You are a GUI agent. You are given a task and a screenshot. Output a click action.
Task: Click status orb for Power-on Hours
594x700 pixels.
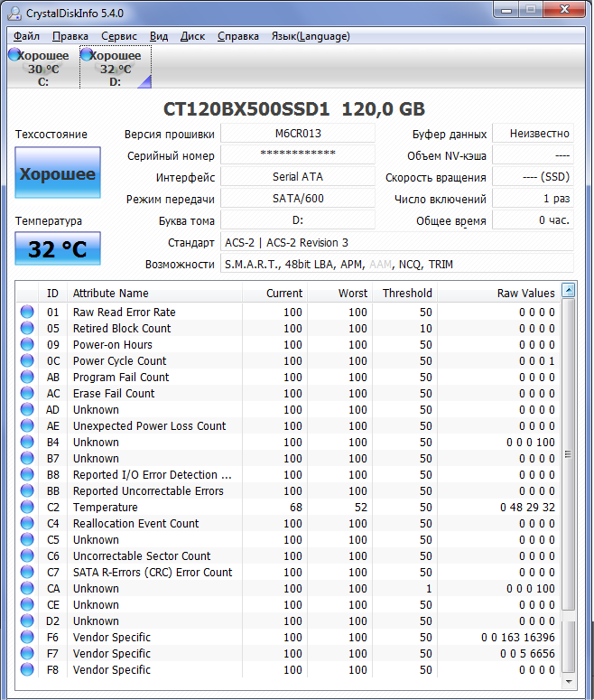pos(27,344)
